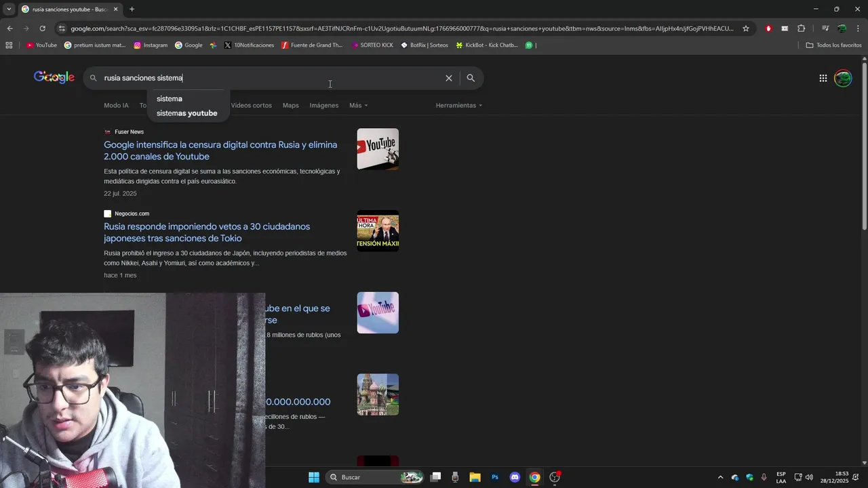Submit search with the magnifier button
The image size is (868, 488).
tap(471, 78)
